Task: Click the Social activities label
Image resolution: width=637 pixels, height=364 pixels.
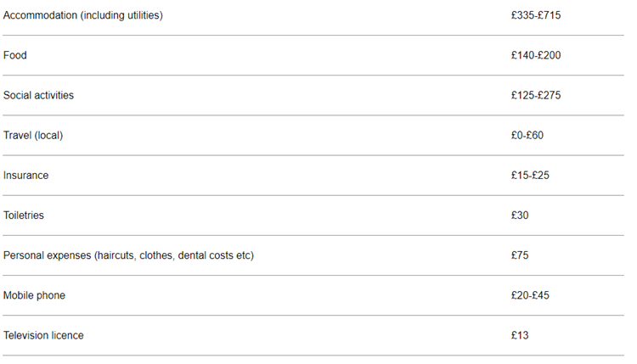Action: (38, 95)
